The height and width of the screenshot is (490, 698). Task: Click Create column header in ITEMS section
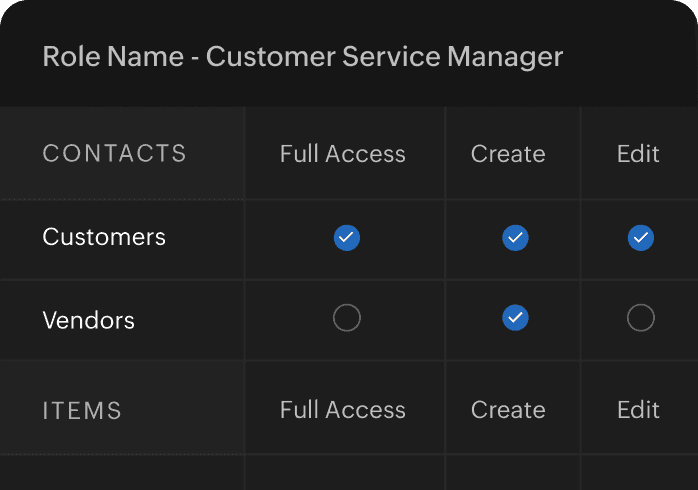pos(508,410)
